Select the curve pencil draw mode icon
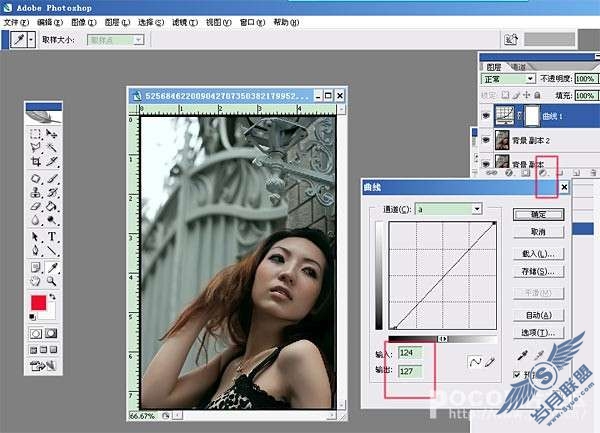Screen dimensions: 600x433 (490, 361)
